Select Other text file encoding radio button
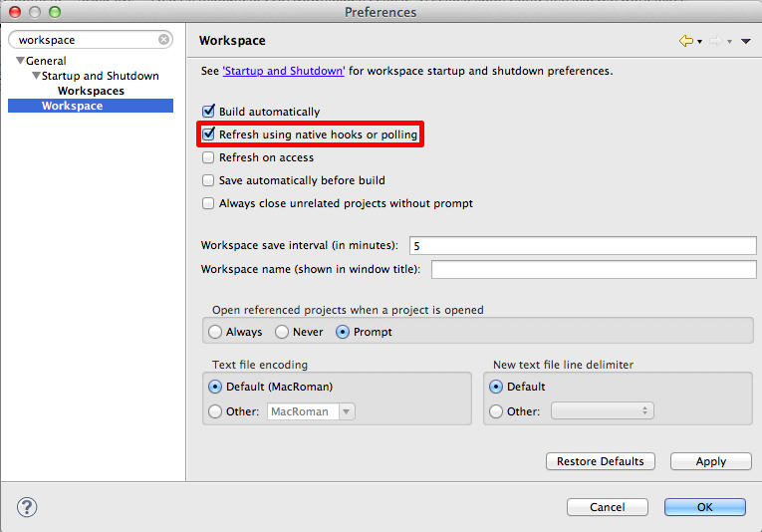The image size is (762, 532). pos(215,411)
